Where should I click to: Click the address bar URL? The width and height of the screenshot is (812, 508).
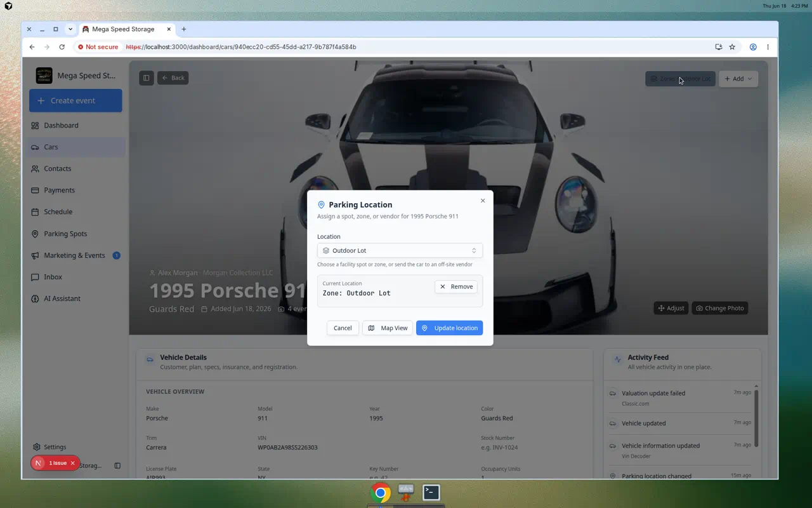tap(241, 47)
